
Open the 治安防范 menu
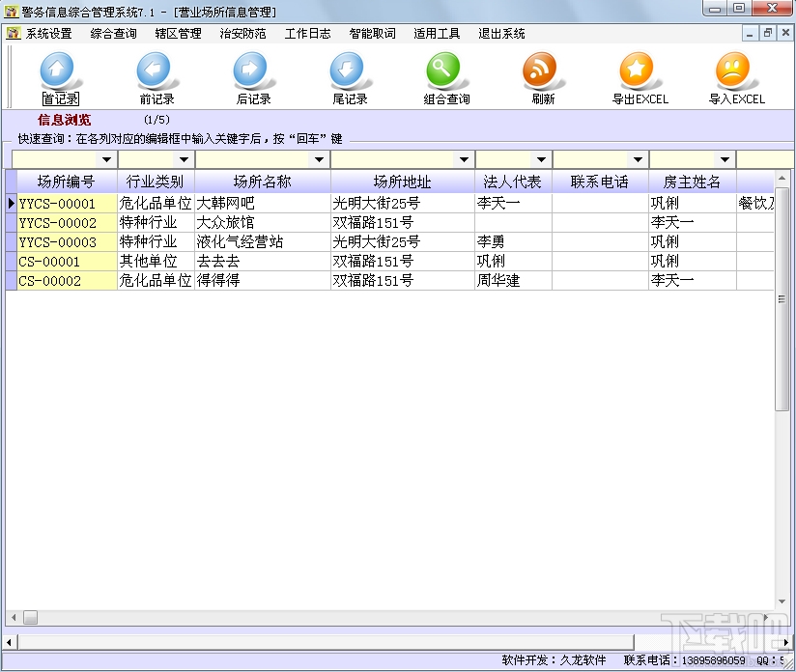click(x=242, y=32)
